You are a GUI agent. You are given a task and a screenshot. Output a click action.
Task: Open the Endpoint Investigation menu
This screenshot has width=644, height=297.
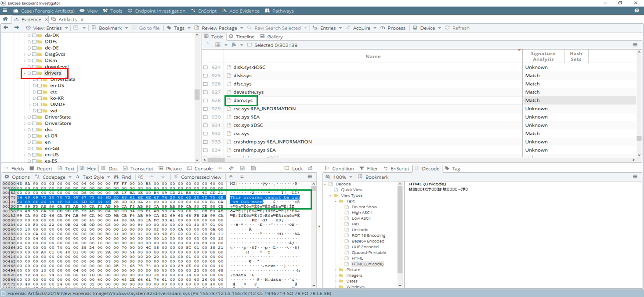click(x=156, y=11)
